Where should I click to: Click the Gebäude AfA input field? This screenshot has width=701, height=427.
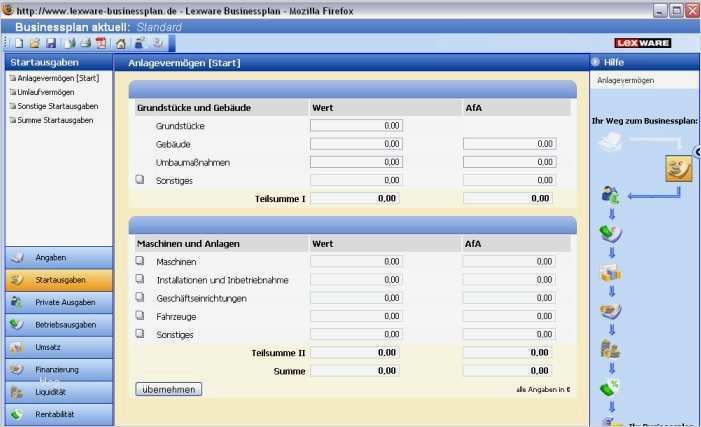tap(510, 144)
